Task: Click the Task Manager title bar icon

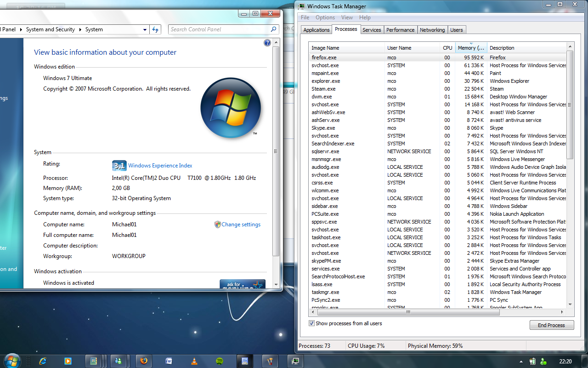Action: coord(301,6)
